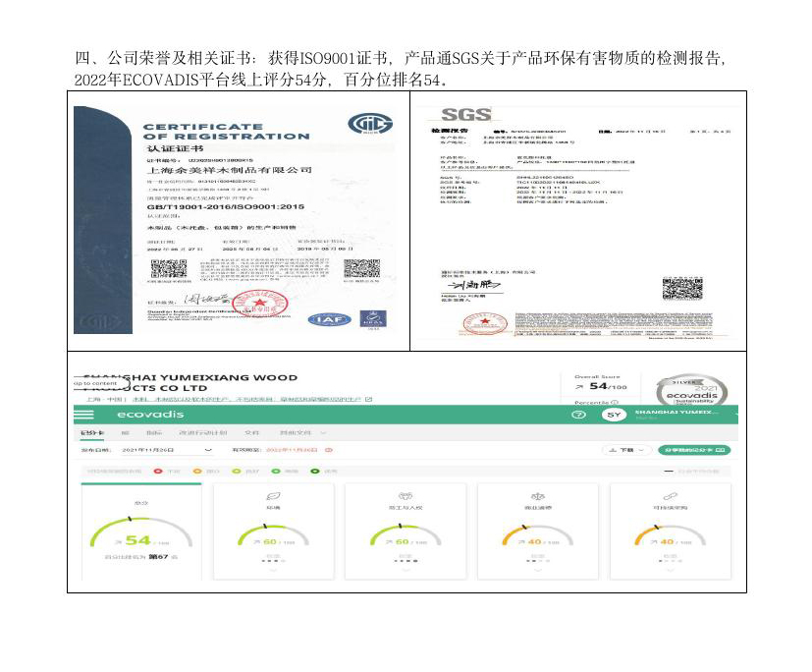Click the SY user avatar
Viewport: 812px width, 672px height.
pos(614,415)
